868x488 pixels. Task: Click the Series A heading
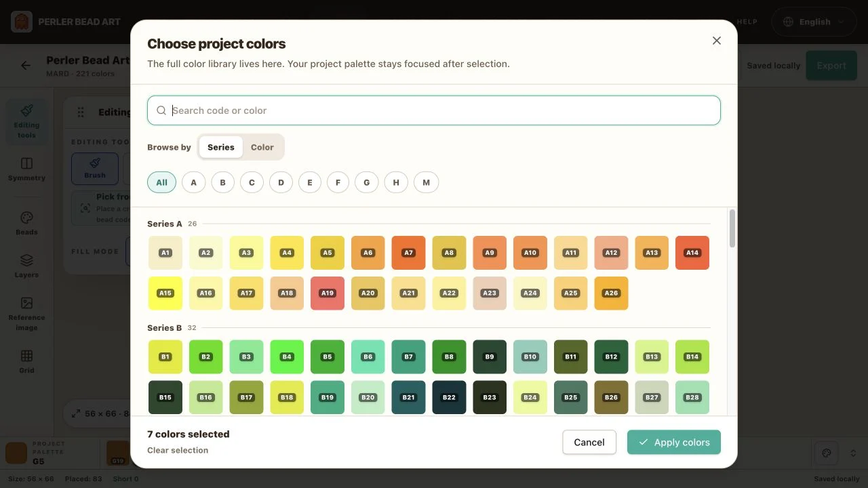(165, 224)
